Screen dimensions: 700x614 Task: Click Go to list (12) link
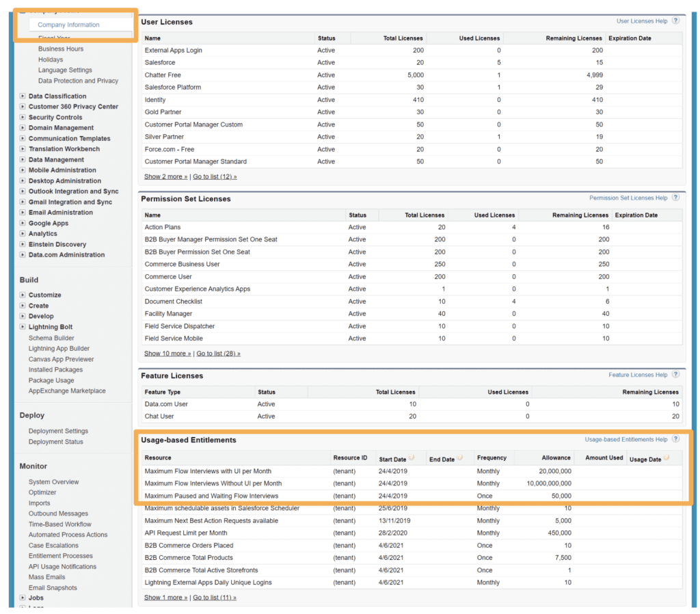point(215,176)
